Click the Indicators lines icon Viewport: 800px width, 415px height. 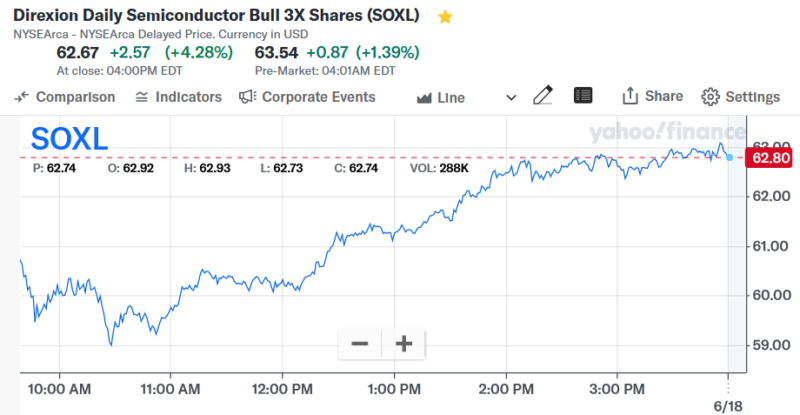coord(142,97)
